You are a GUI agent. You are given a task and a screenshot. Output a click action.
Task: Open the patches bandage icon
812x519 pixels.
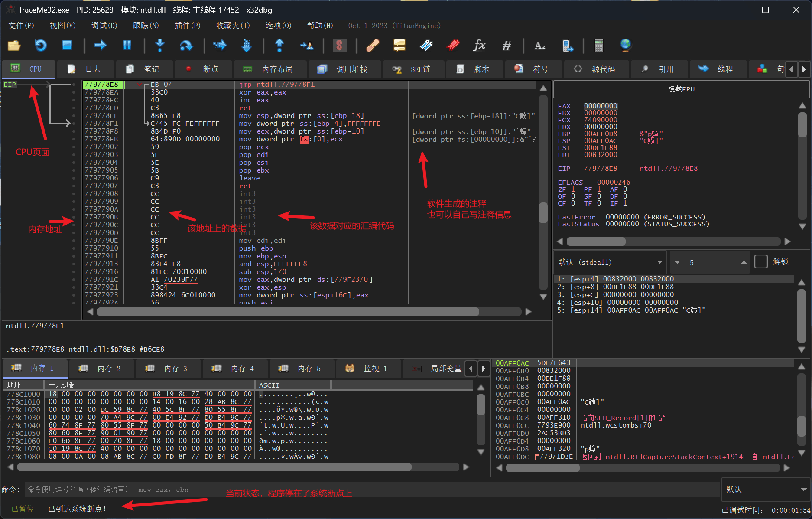[373, 45]
